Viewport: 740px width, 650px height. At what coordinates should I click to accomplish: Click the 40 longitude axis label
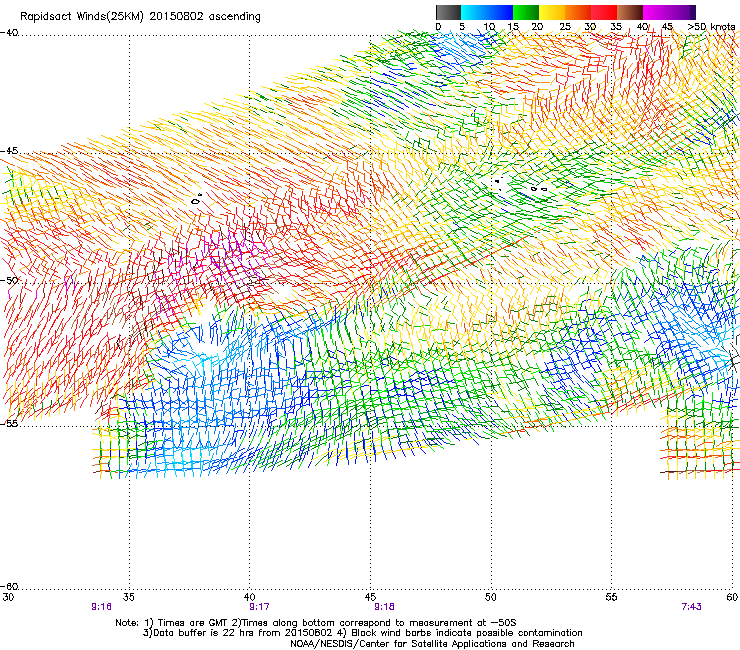249,597
